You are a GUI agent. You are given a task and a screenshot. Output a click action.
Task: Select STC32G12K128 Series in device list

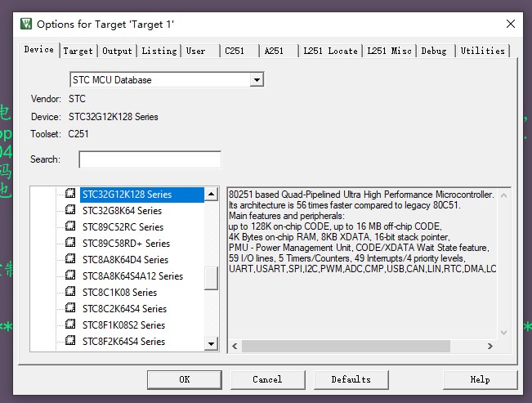click(142, 195)
